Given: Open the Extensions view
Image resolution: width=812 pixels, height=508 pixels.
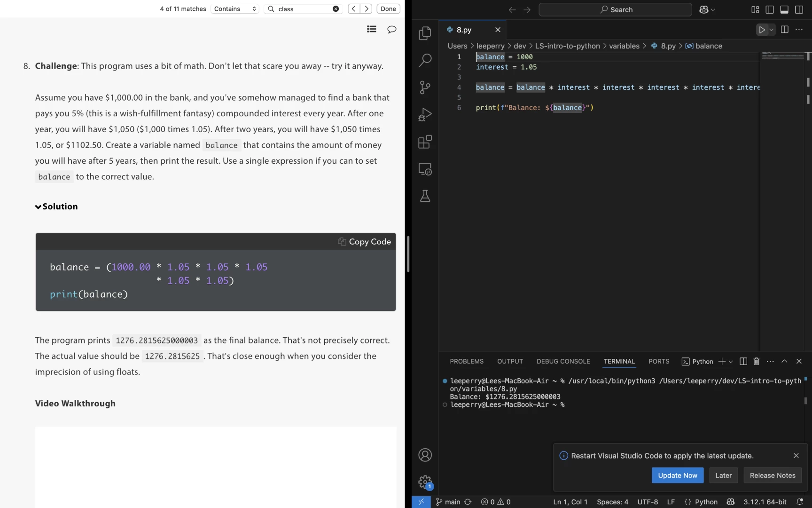Looking at the screenshot, I should coord(425,142).
